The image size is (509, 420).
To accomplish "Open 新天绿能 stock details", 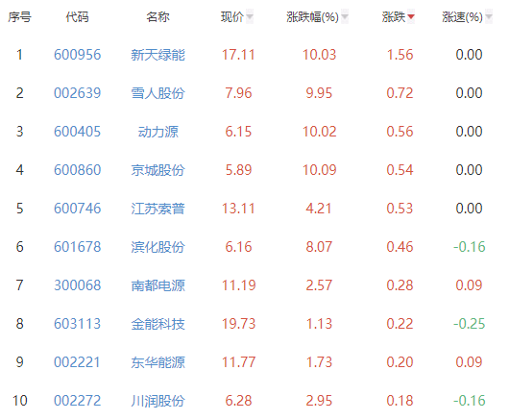I will (158, 55).
